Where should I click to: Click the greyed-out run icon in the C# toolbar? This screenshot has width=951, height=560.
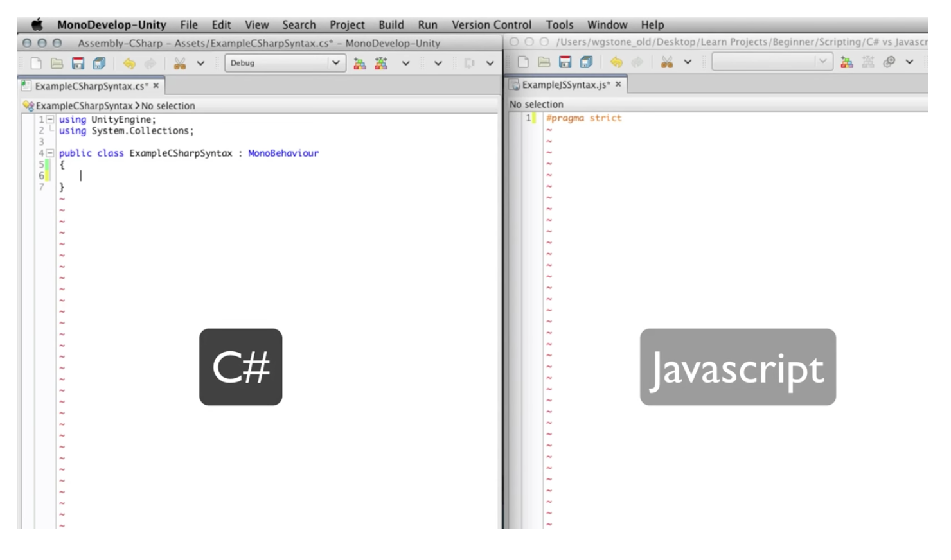(469, 63)
